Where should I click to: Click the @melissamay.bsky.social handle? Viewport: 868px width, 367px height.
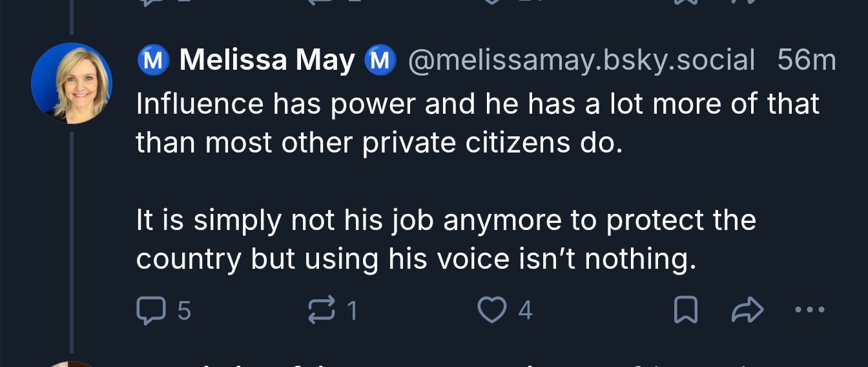tap(581, 61)
